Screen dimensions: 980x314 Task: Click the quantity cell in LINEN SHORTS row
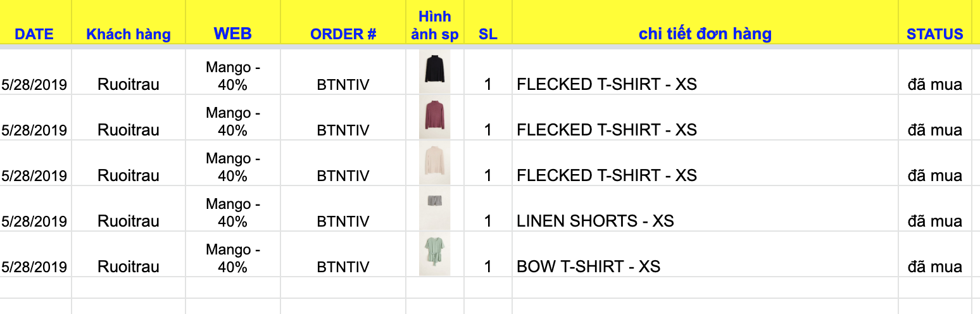(487, 221)
